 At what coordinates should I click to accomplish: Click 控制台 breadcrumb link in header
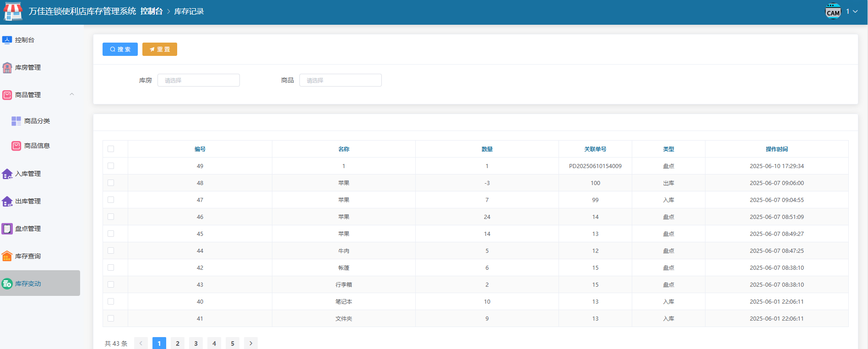152,11
